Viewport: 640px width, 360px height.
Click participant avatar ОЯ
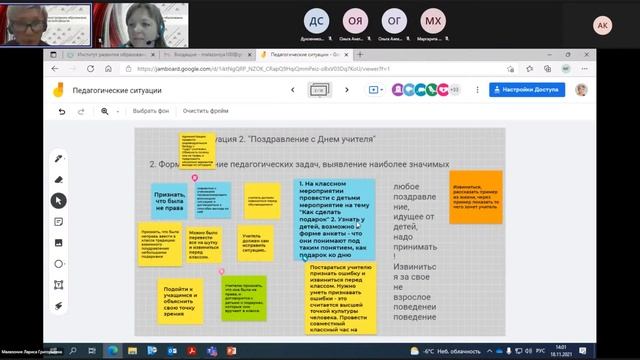355,21
